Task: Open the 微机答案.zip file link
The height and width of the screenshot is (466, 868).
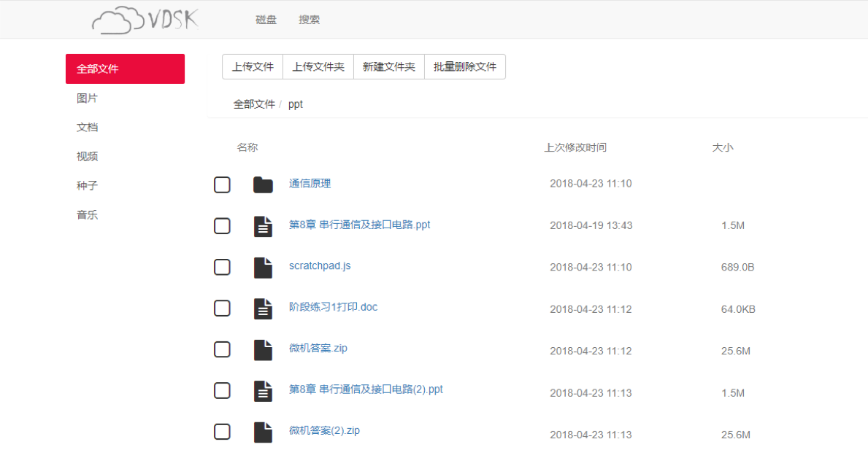Action: tap(318, 349)
